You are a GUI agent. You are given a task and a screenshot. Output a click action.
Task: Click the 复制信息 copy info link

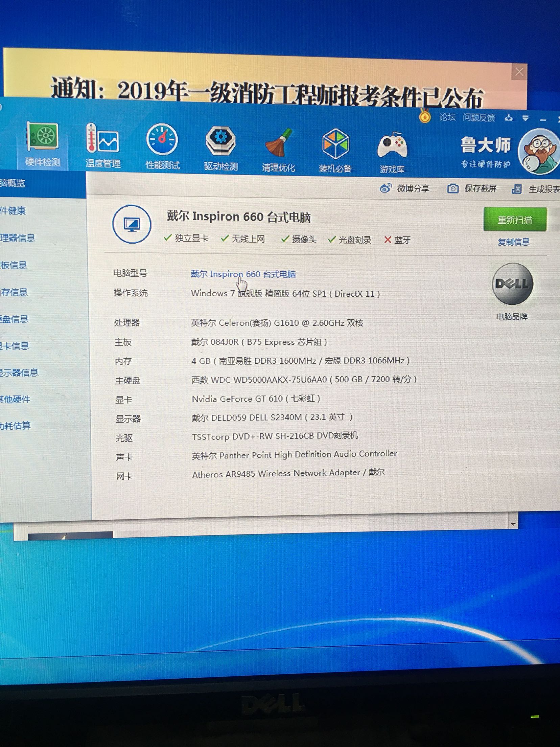point(513,242)
